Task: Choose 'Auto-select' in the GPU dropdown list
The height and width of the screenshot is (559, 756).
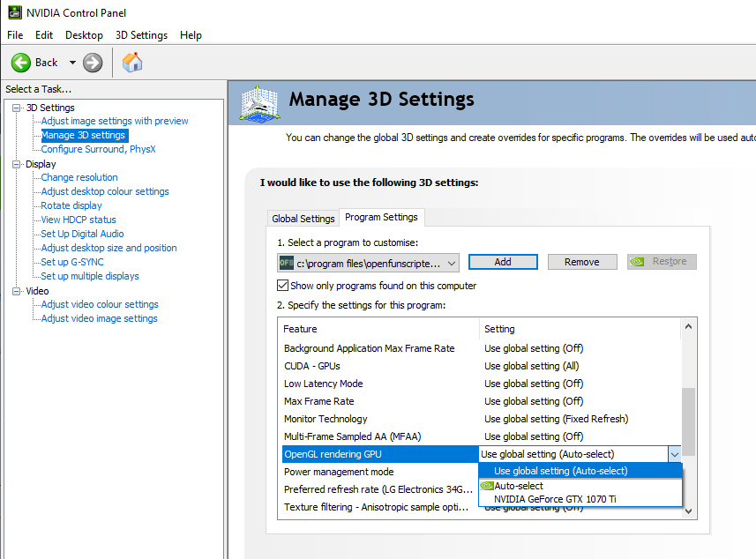Action: 580,486
